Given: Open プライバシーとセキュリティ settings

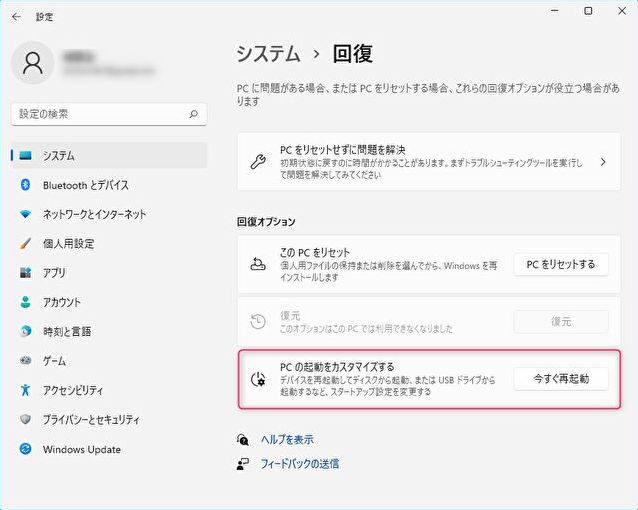Looking at the screenshot, I should click(109, 419).
